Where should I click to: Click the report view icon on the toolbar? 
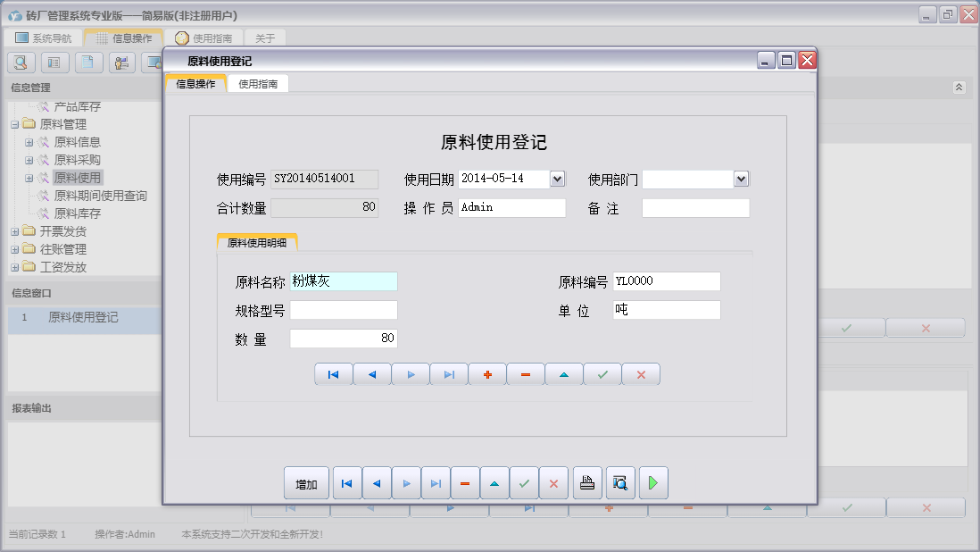point(54,63)
